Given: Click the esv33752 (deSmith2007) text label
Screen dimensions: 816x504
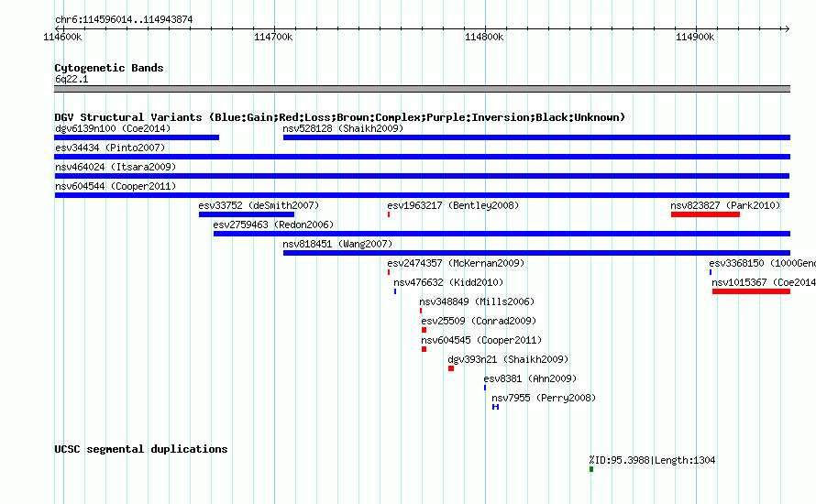Looking at the screenshot, I should click(x=259, y=205).
